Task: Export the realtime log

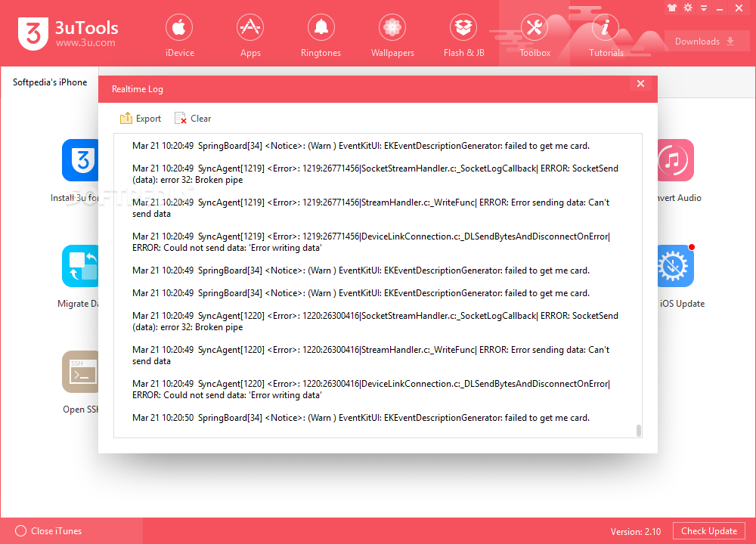Action: tap(141, 119)
